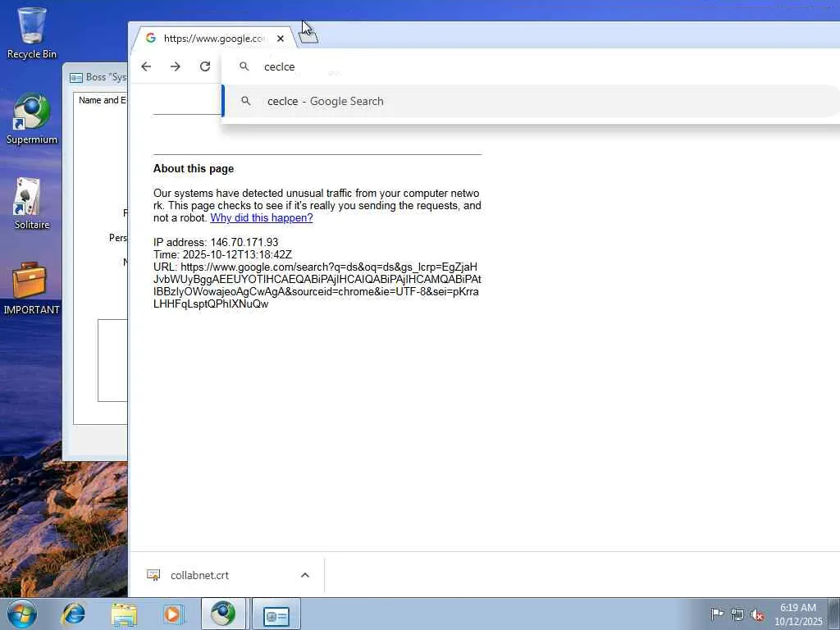Click Action Center flag tray icon
The image size is (840, 630).
pos(717,614)
